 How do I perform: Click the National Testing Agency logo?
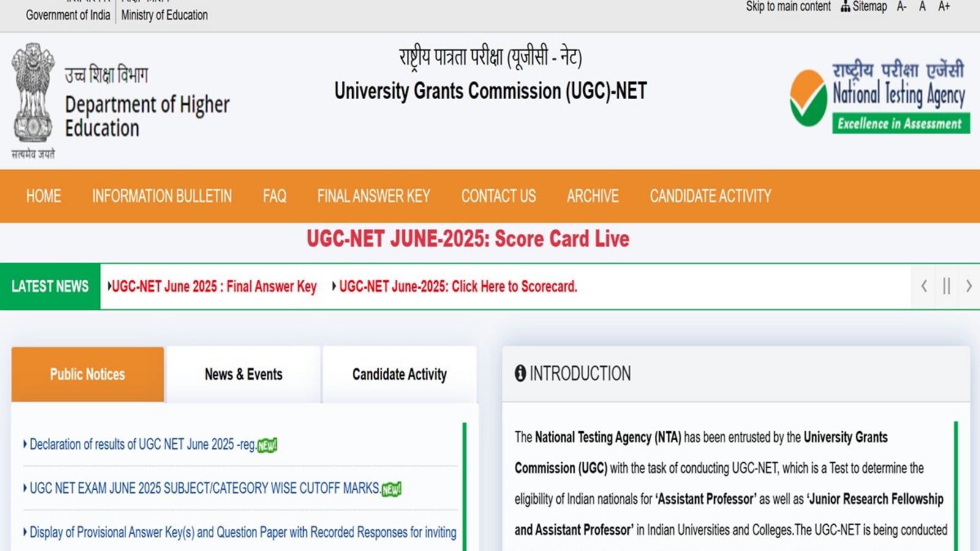tap(879, 97)
